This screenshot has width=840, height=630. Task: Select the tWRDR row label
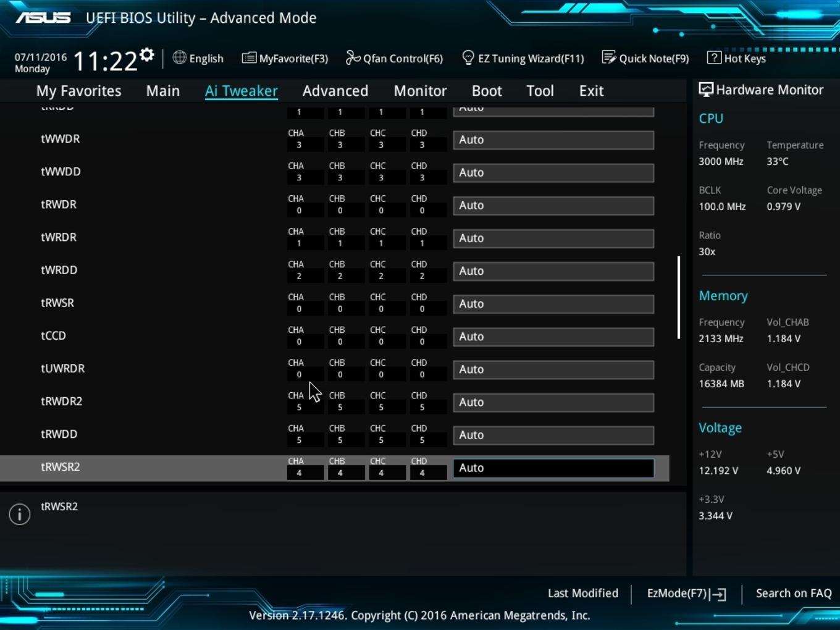pos(59,237)
